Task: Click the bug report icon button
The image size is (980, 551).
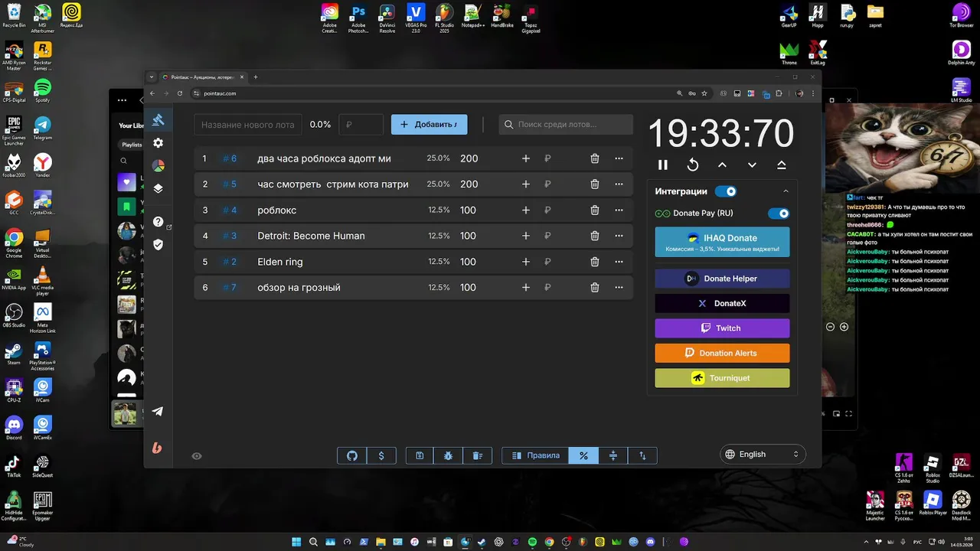Action: tap(448, 455)
